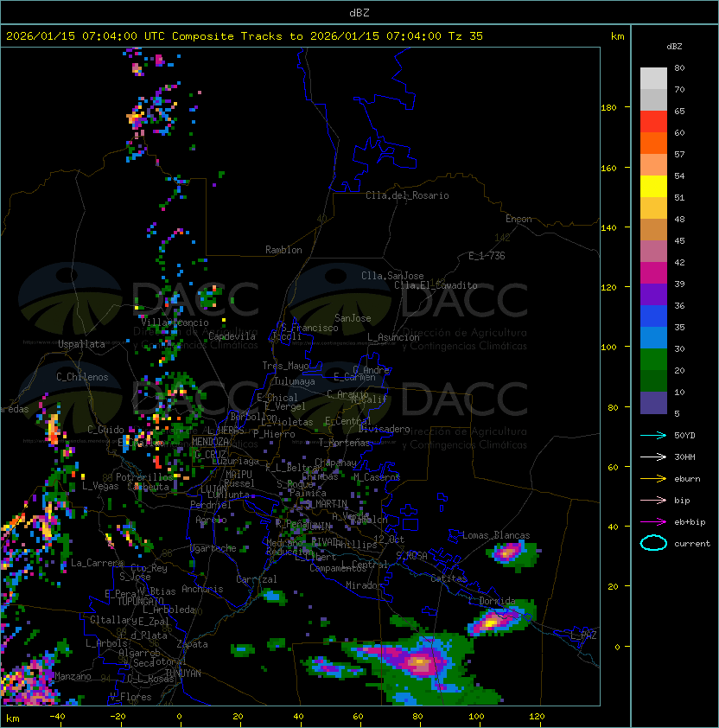719x728 pixels.
Task: Click the Tres_Mayo map label
Action: coord(285,366)
